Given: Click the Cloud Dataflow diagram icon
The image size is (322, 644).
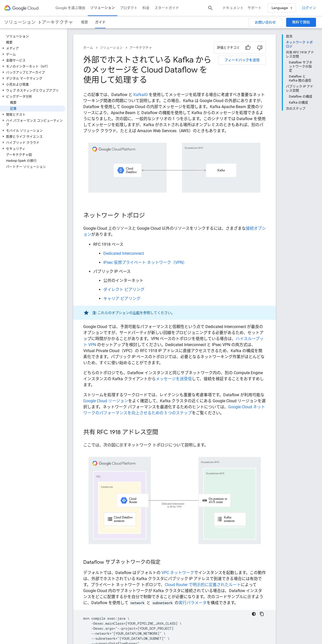Looking at the screenshot, I should click(121, 170).
